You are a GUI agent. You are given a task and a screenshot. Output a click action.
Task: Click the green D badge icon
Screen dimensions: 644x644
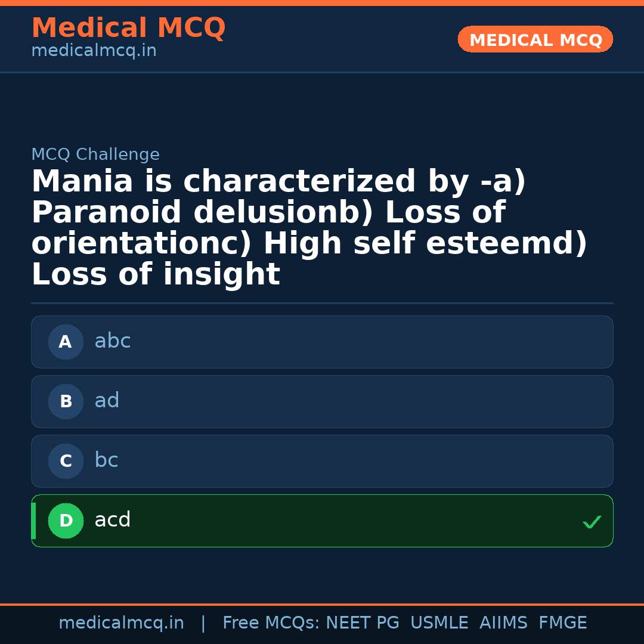point(66,521)
